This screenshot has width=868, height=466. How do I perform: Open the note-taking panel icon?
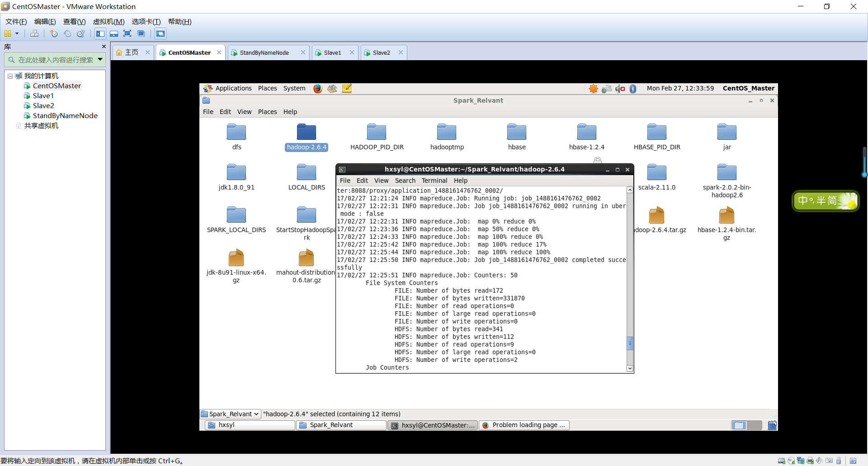(347, 89)
